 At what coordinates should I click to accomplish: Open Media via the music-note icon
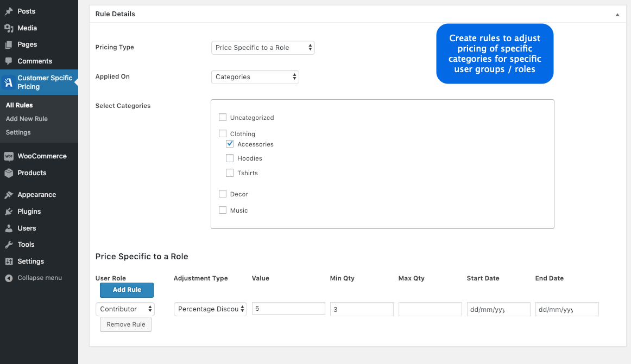point(8,28)
